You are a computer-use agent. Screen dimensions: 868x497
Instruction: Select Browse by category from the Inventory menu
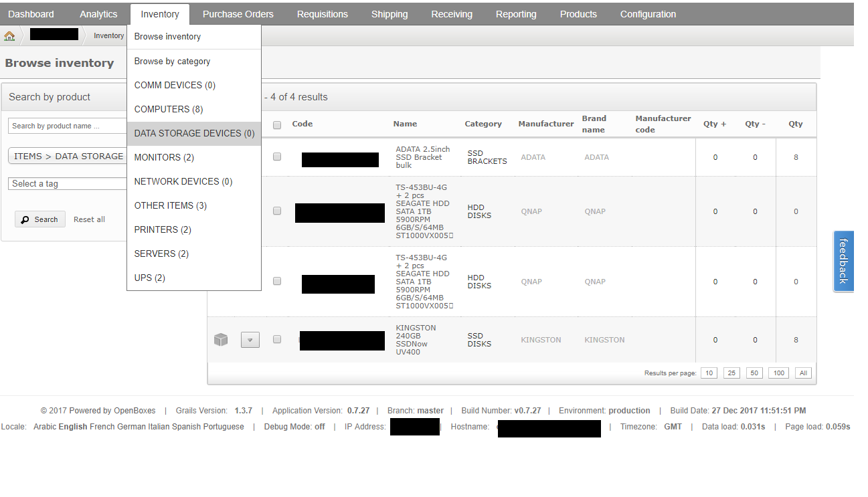(171, 61)
